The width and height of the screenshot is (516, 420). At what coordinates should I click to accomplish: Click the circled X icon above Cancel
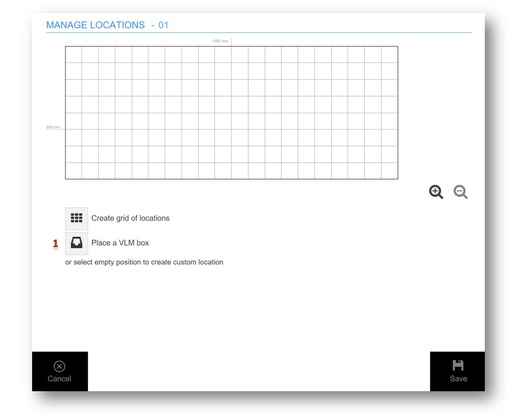pyautogui.click(x=59, y=366)
